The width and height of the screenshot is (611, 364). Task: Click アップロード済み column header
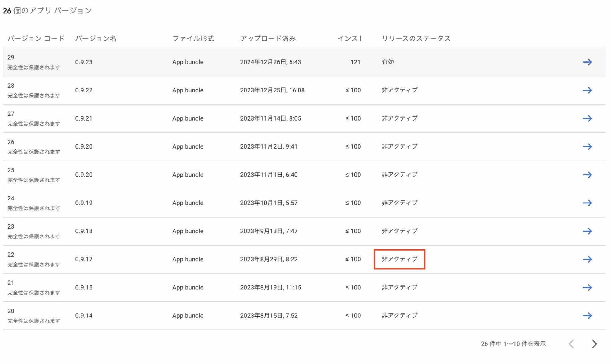point(268,38)
